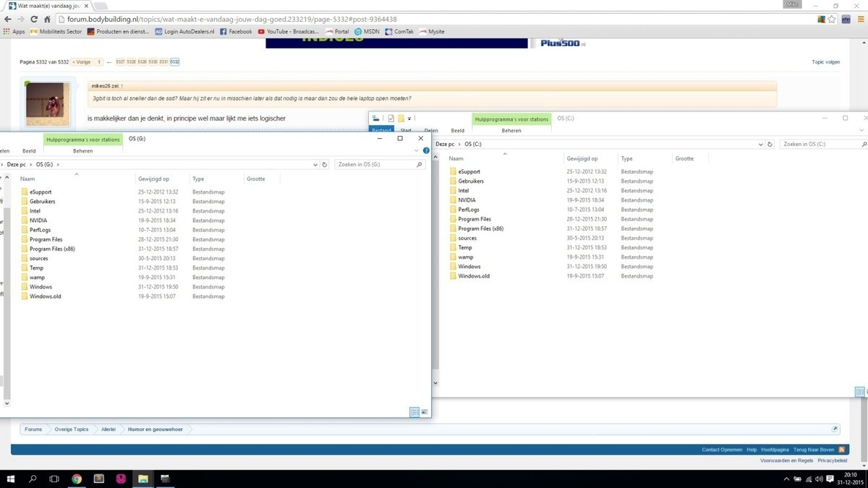Click the Topic volgen link
868x488 pixels.
tap(825, 62)
